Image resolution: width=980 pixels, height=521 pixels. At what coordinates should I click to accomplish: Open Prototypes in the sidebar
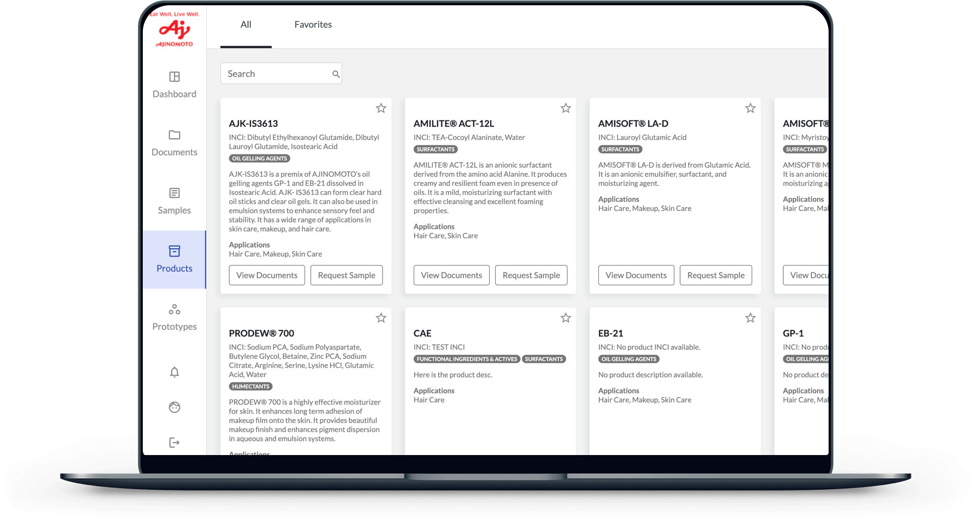(174, 317)
